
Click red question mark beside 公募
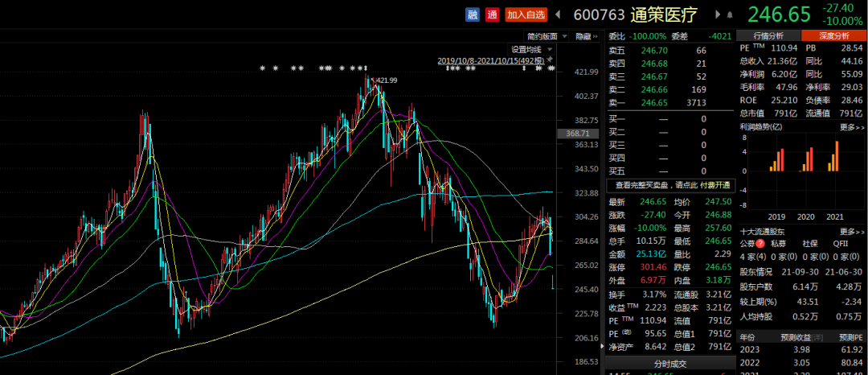pyautogui.click(x=760, y=244)
